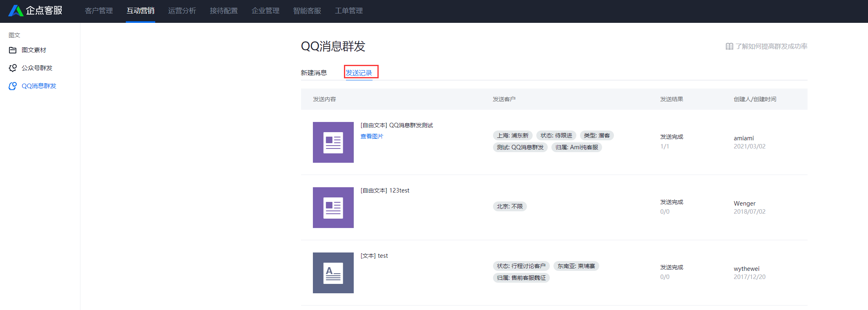Image resolution: width=868 pixels, height=310 pixels.
Task: Click the date 2017/12/20
Action: (750, 277)
